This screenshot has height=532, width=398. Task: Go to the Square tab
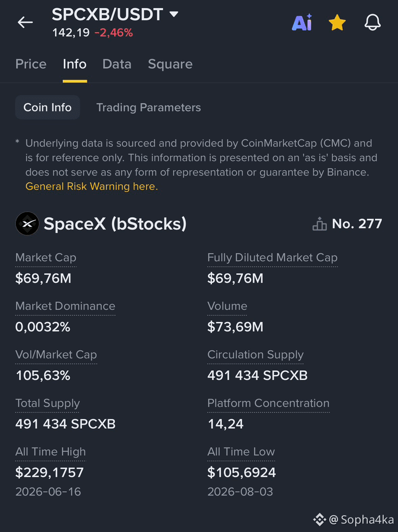[x=170, y=64]
